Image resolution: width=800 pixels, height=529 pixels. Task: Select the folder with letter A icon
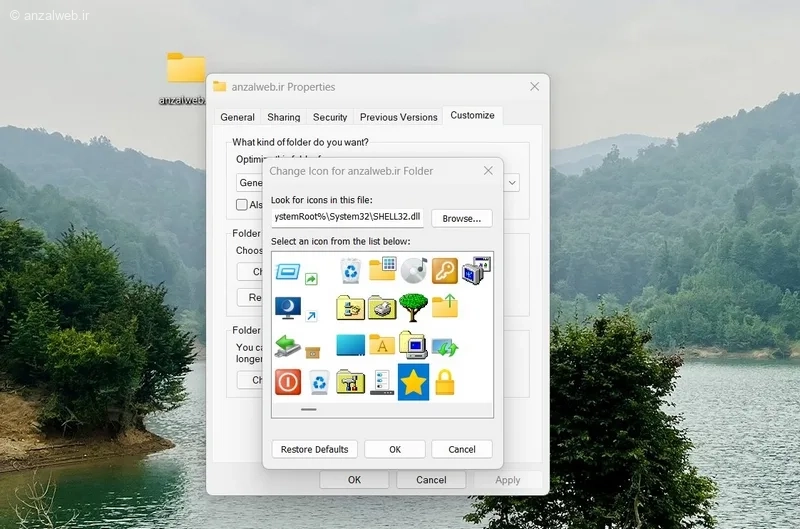(382, 345)
